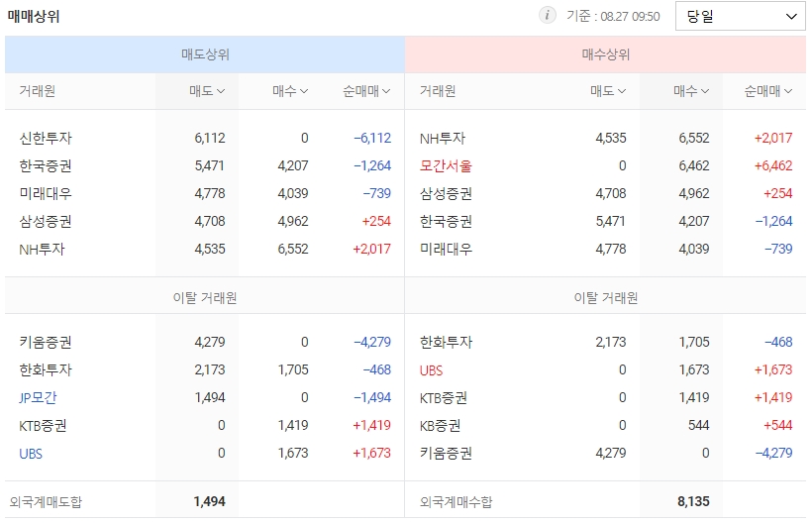
Task: Sort 매도상위 table by 매도 column
Action: pos(207,91)
